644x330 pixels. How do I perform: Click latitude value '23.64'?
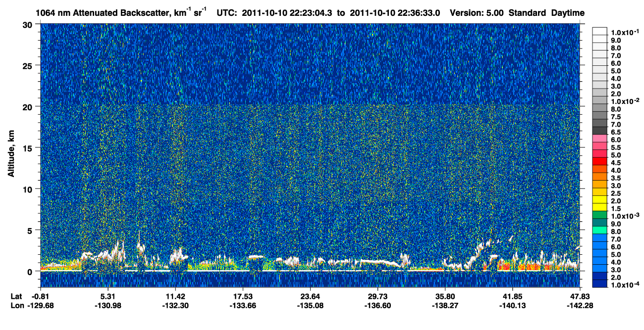pyautogui.click(x=310, y=296)
